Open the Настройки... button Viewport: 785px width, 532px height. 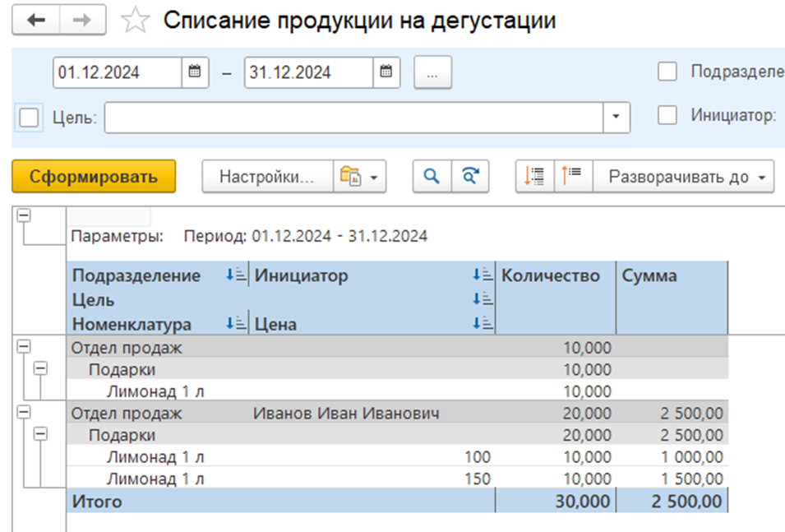pos(267,176)
